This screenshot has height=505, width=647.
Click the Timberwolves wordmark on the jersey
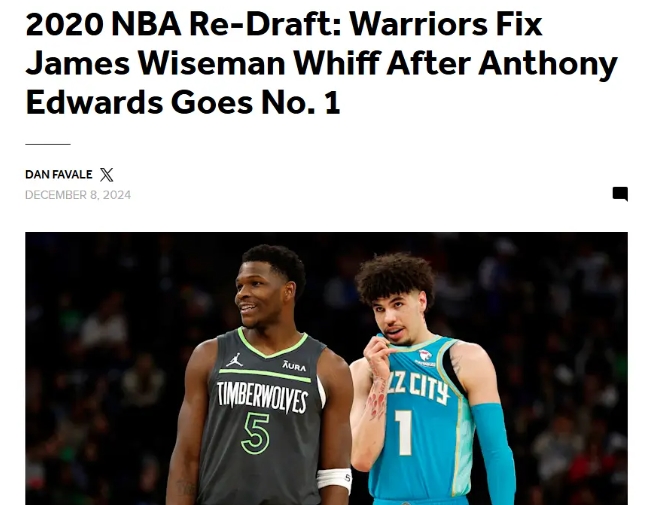point(262,397)
